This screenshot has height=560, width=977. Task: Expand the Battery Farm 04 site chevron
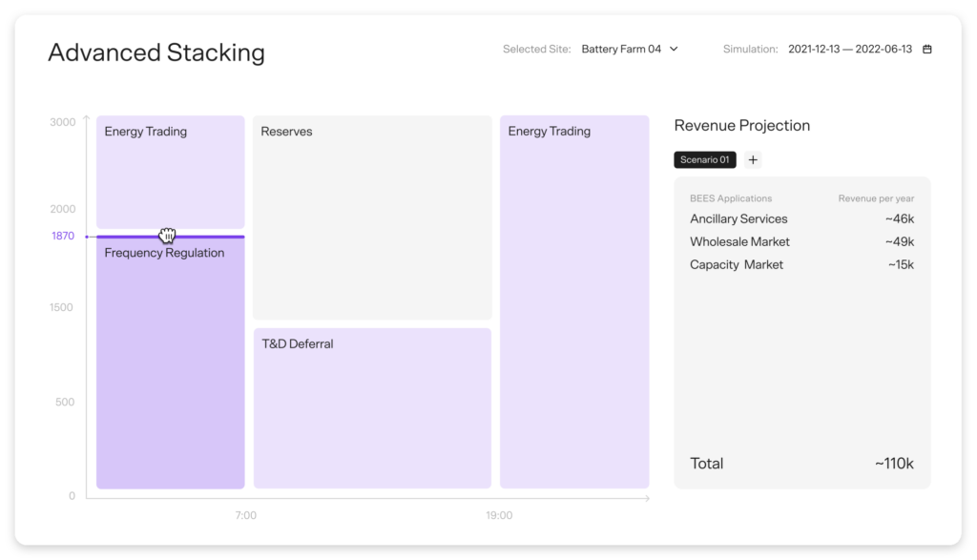point(674,50)
